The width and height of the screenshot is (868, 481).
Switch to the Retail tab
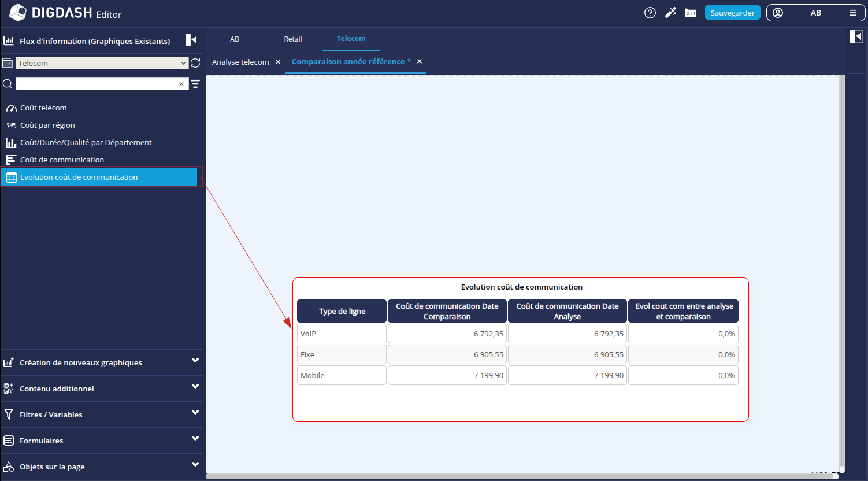pos(292,39)
